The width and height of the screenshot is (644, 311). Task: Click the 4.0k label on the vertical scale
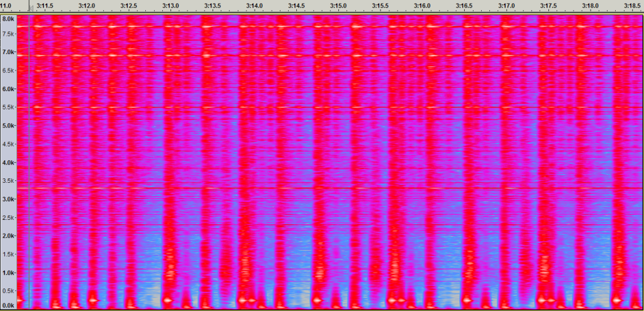(x=8, y=163)
